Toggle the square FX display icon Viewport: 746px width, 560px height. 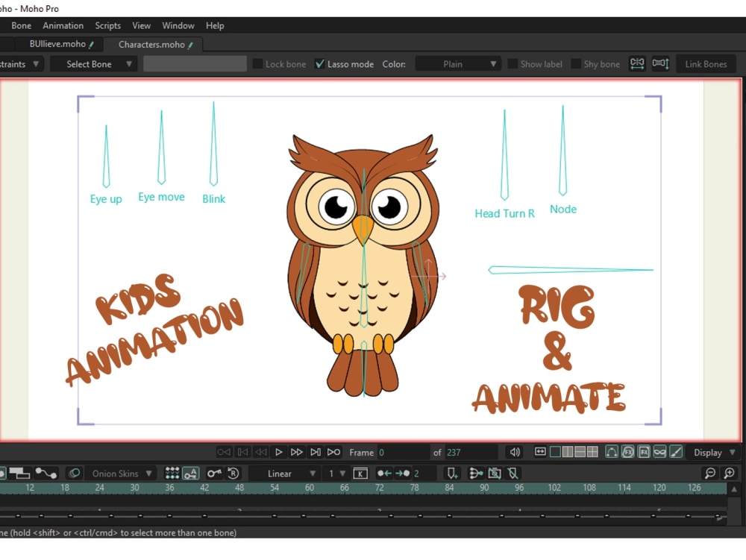(644, 452)
